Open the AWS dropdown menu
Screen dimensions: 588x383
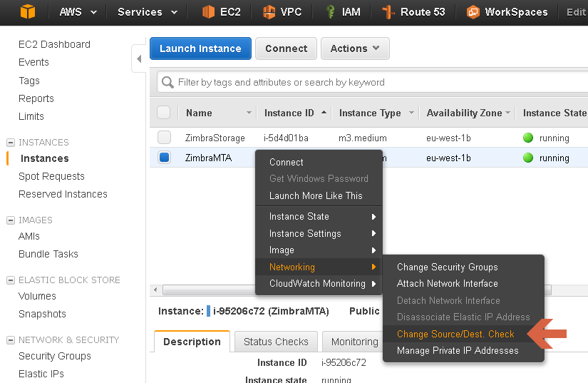(x=78, y=12)
